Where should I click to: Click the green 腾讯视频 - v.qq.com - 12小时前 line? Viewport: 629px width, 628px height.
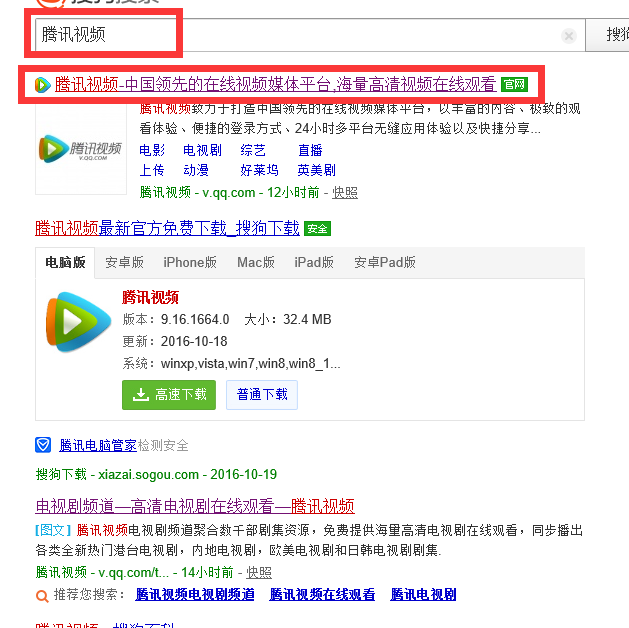(229, 193)
